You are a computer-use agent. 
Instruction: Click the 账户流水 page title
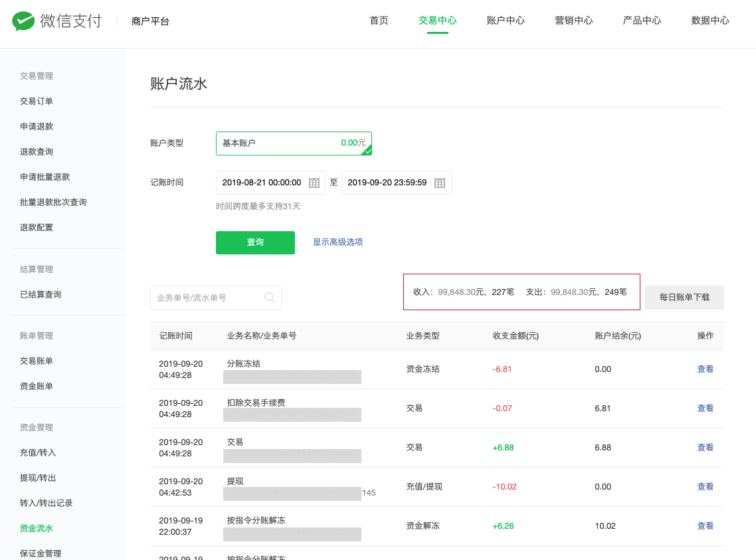click(x=179, y=84)
